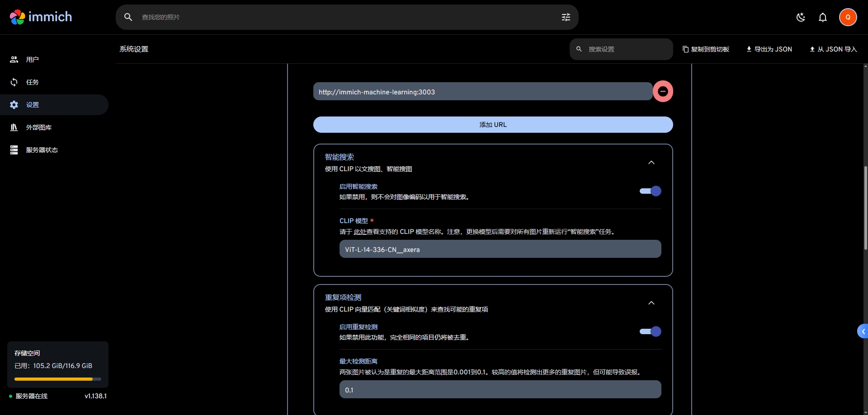Open 用户 in sidebar

coord(32,60)
